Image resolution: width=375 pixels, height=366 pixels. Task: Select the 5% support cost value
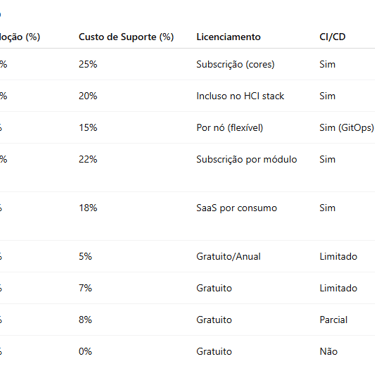(85, 256)
